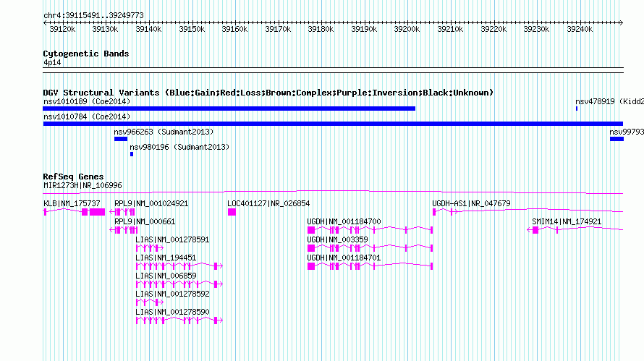Click the LOC401127|NR_026854 gene label
This screenshot has width=644, height=361.
tap(268, 204)
